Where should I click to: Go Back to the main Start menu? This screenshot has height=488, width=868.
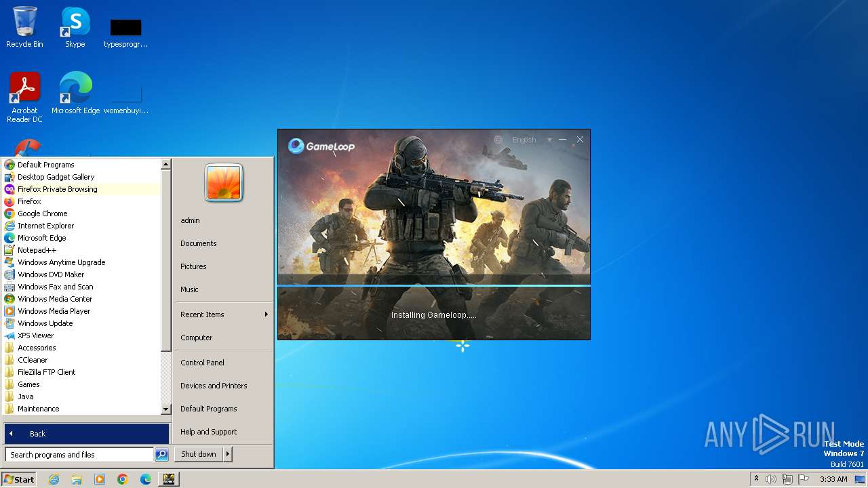(87, 434)
